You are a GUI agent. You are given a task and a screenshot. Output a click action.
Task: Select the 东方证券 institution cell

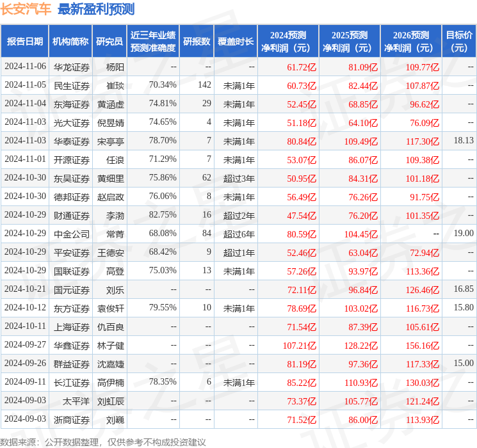[72, 308]
